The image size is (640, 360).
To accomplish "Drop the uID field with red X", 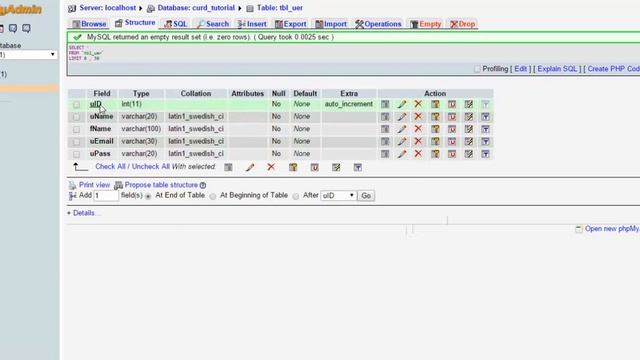I will 418,104.
